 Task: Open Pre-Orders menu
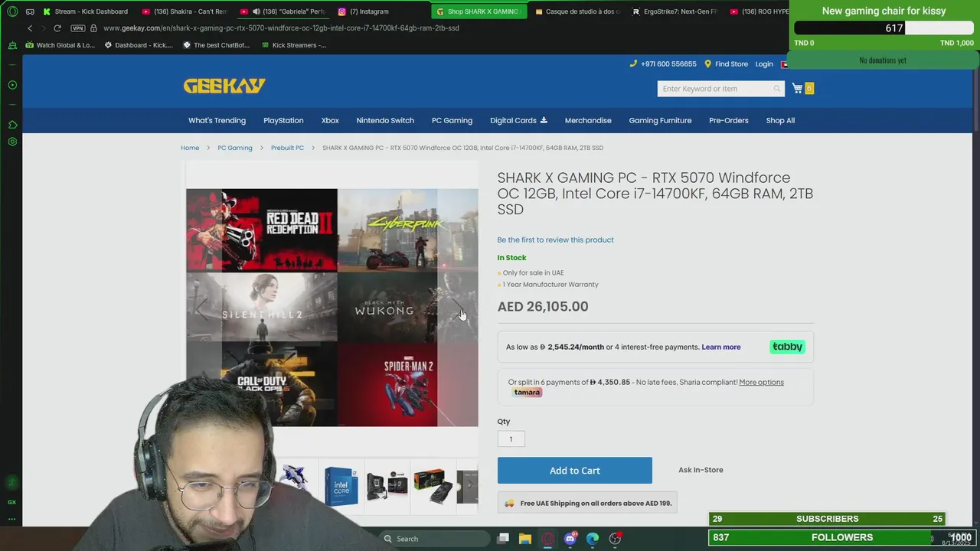pos(729,120)
